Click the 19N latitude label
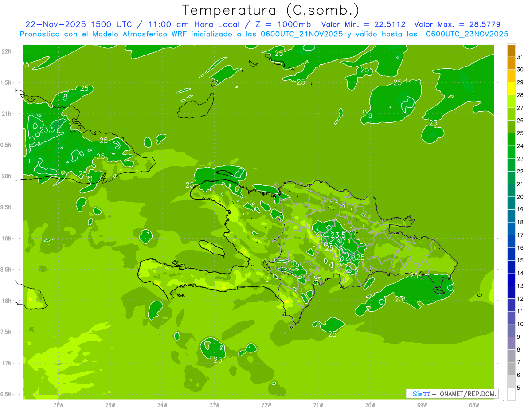 (x=7, y=239)
